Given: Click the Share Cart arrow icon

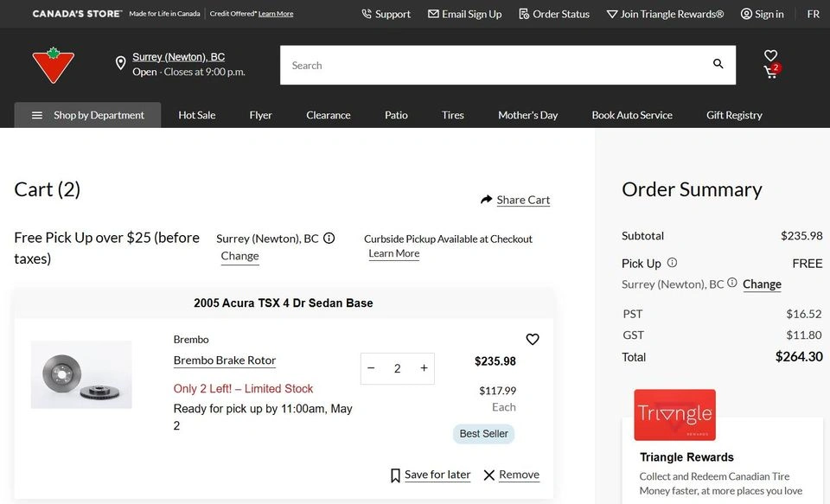Looking at the screenshot, I should pos(487,199).
